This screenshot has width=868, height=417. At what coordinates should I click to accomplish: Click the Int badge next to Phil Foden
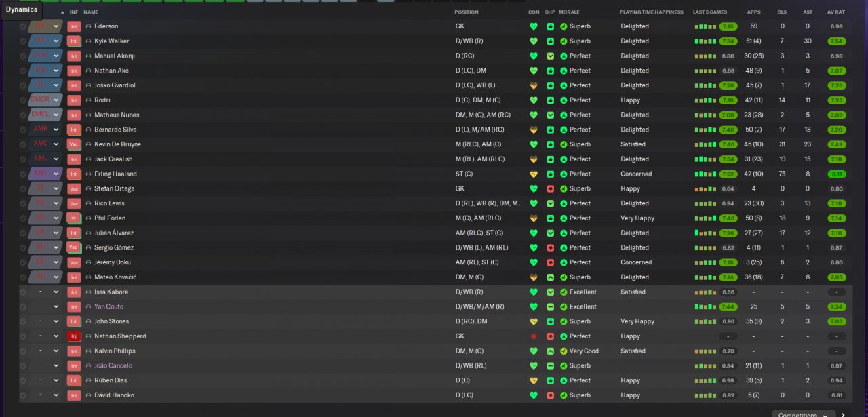[74, 218]
